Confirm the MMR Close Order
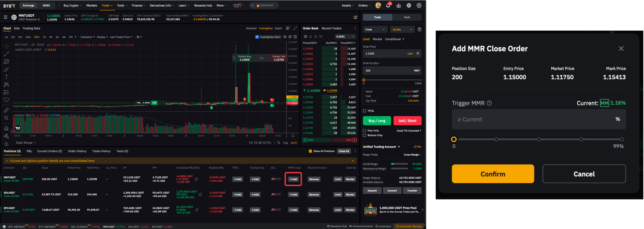 click(x=492, y=174)
